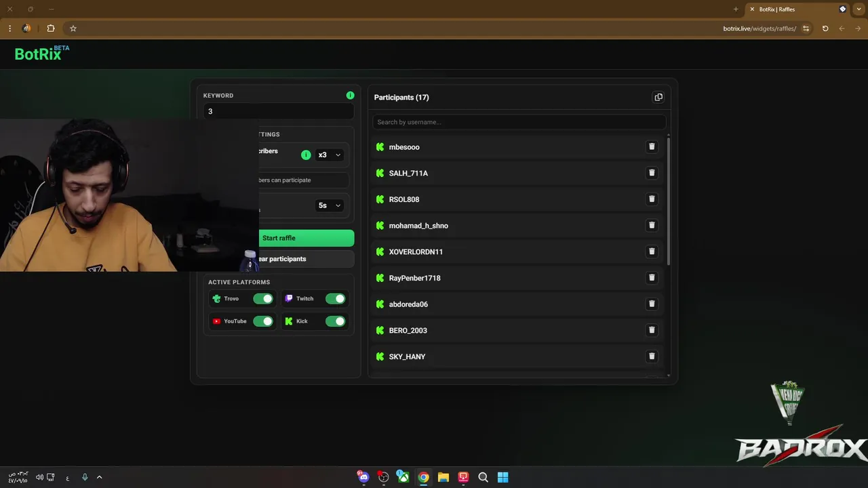Click participant name BERO_2003
The width and height of the screenshot is (868, 488).
click(408, 331)
